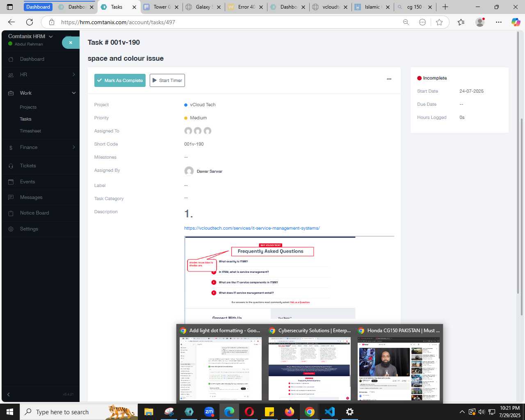Click browser refresh icon

(30, 22)
